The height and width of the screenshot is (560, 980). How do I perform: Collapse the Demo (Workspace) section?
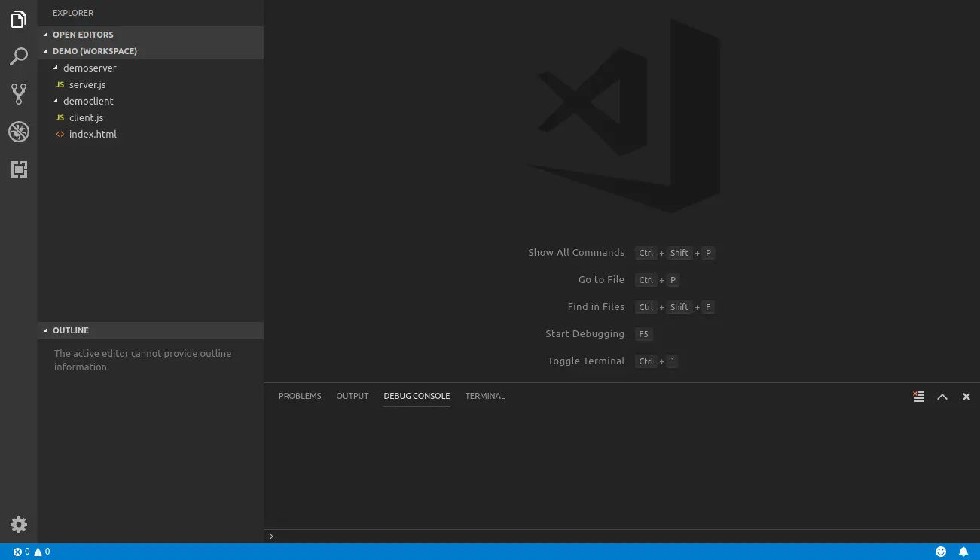coord(151,51)
